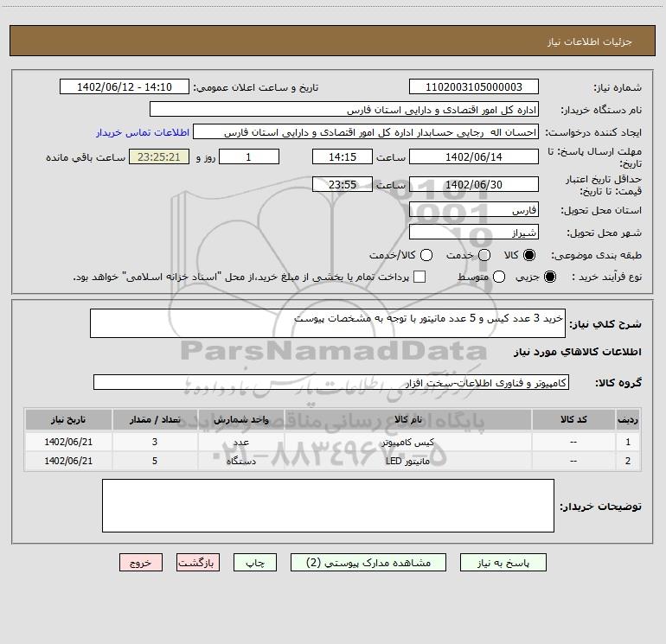
Task: Click the ردیف column header
Action: pos(628,419)
